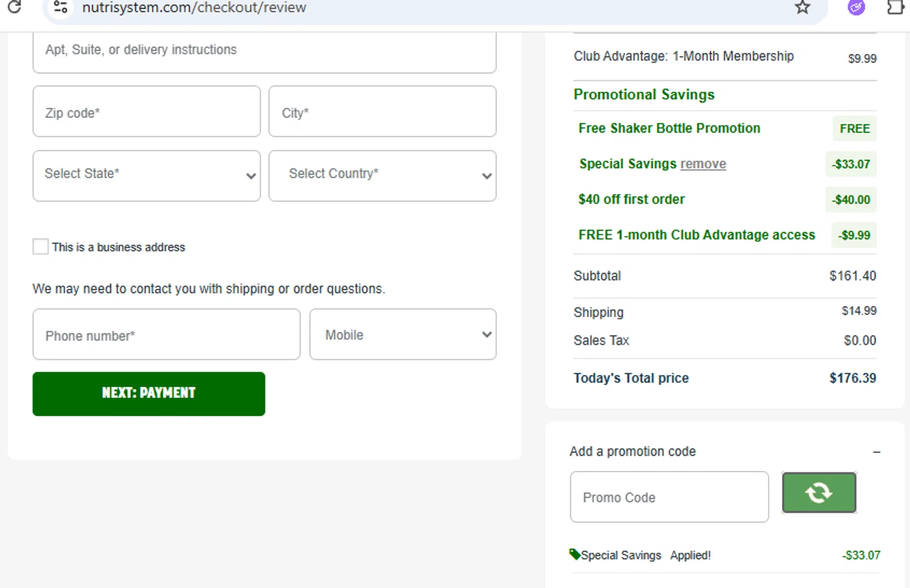Click the browser reload icon
This screenshot has height=588, width=910.
pos(14,7)
